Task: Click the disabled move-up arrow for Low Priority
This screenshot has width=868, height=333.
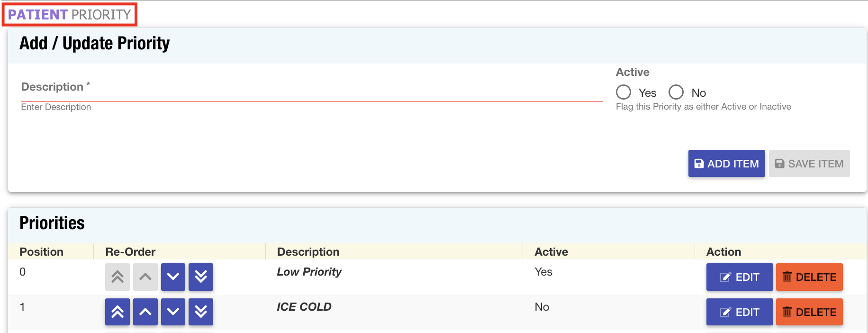Action: pos(145,277)
